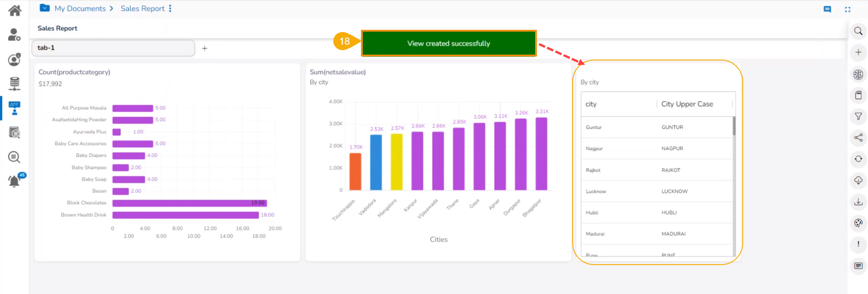
Task: Click the download tray icon
Action: [x=858, y=202]
